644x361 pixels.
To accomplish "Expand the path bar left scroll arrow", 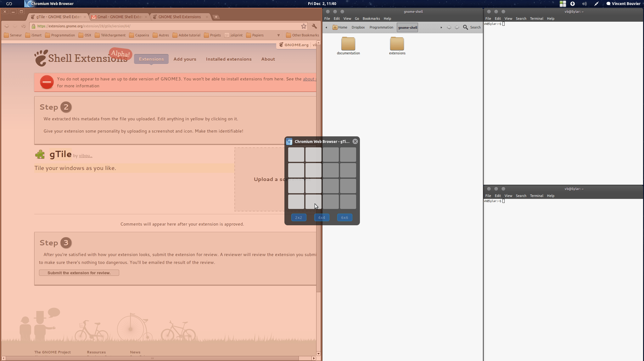I will tap(326, 27).
